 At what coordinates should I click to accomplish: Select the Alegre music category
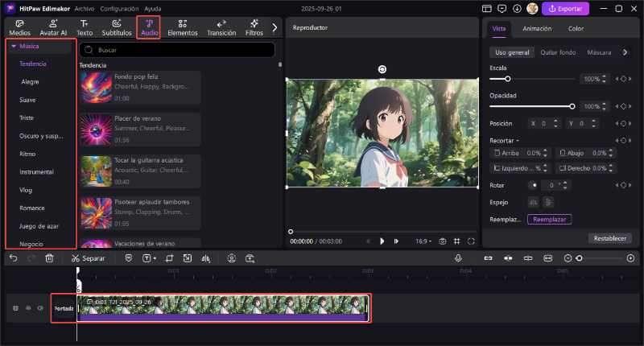coord(30,82)
